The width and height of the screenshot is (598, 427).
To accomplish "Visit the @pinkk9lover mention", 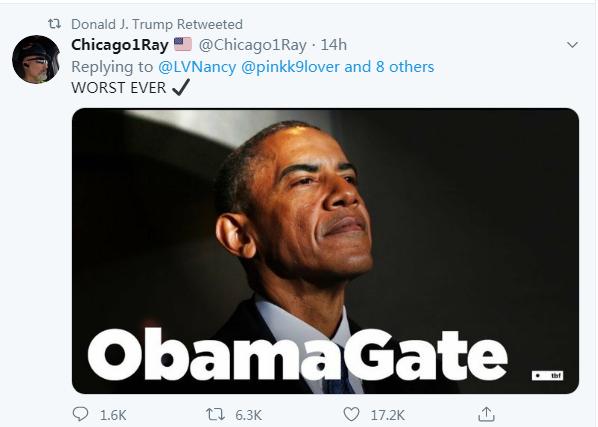I will (290, 67).
